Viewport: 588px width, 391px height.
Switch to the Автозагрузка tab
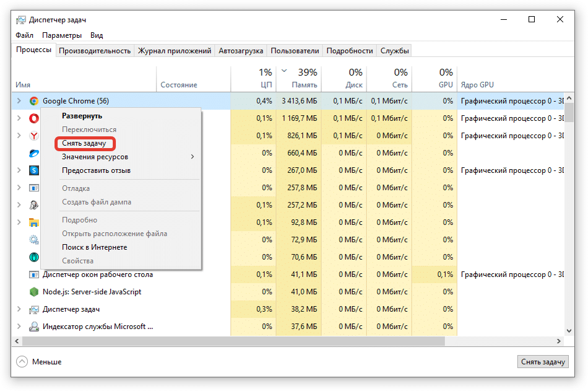pyautogui.click(x=241, y=51)
